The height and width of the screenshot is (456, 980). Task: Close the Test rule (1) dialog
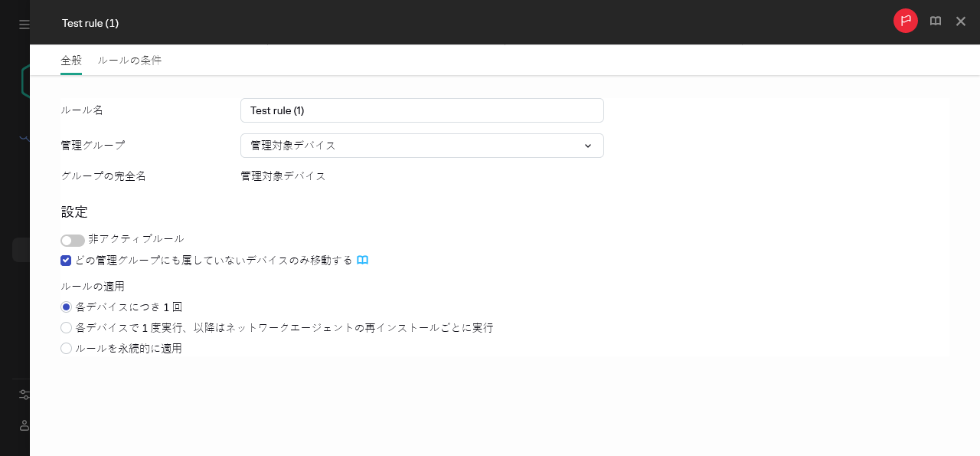pos(961,21)
